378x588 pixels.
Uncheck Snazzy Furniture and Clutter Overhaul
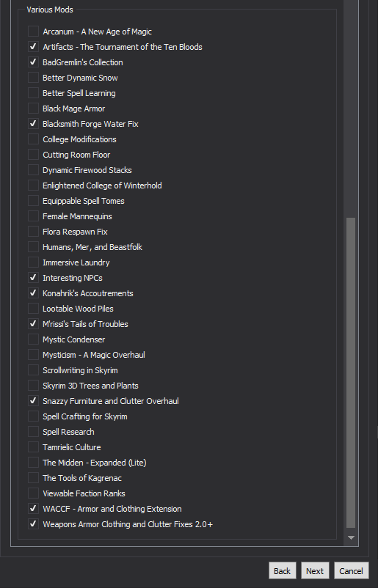pos(34,400)
